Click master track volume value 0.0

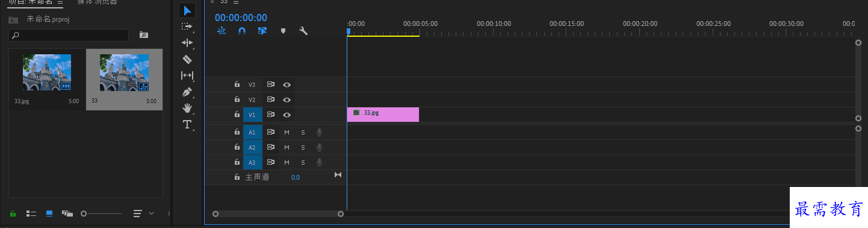[x=296, y=177]
